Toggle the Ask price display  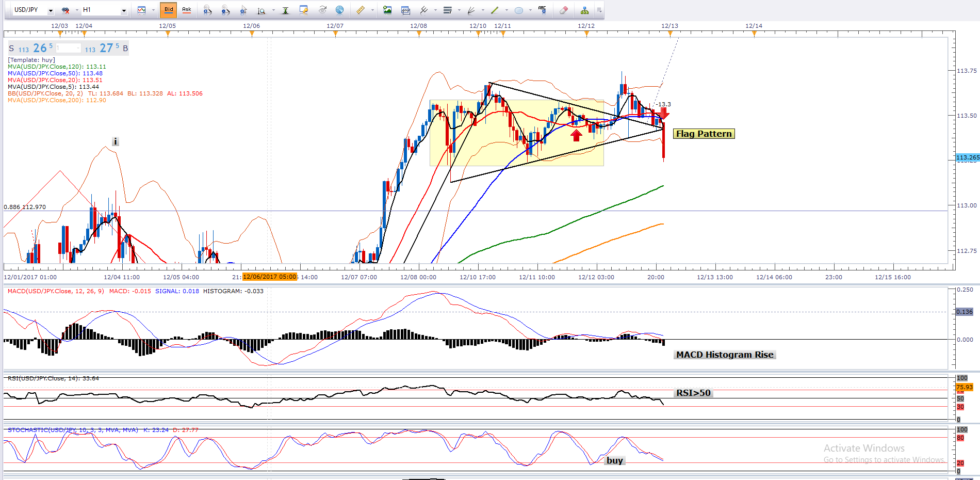click(187, 10)
